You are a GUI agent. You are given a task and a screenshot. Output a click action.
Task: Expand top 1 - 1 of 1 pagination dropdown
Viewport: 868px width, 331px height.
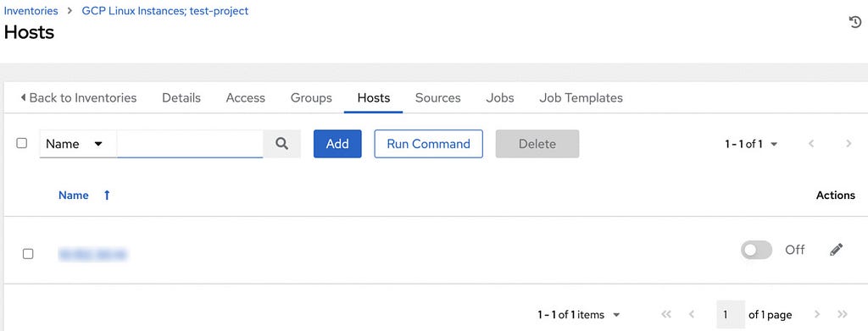751,144
